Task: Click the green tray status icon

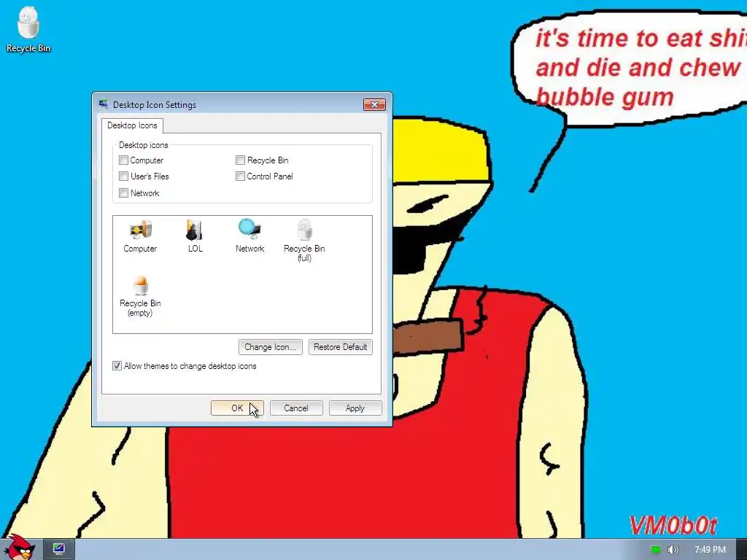Action: click(x=656, y=550)
